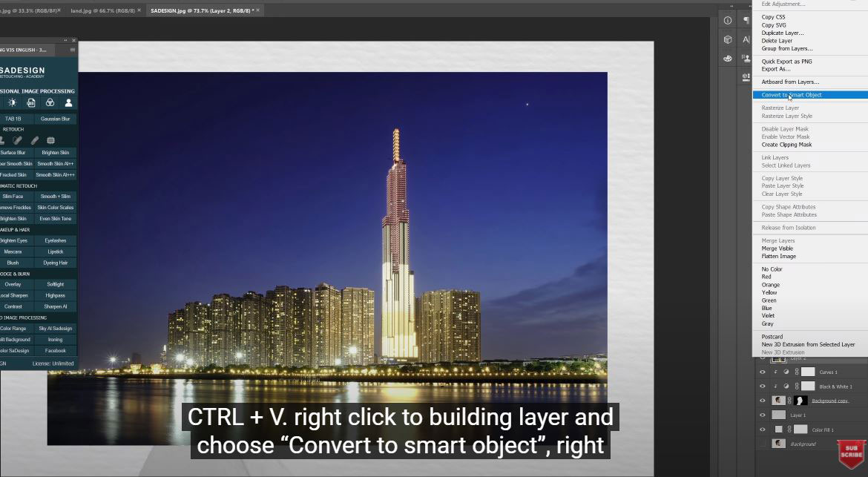
Task: Click the file document icon in SADESIGN panel
Action: 31,102
